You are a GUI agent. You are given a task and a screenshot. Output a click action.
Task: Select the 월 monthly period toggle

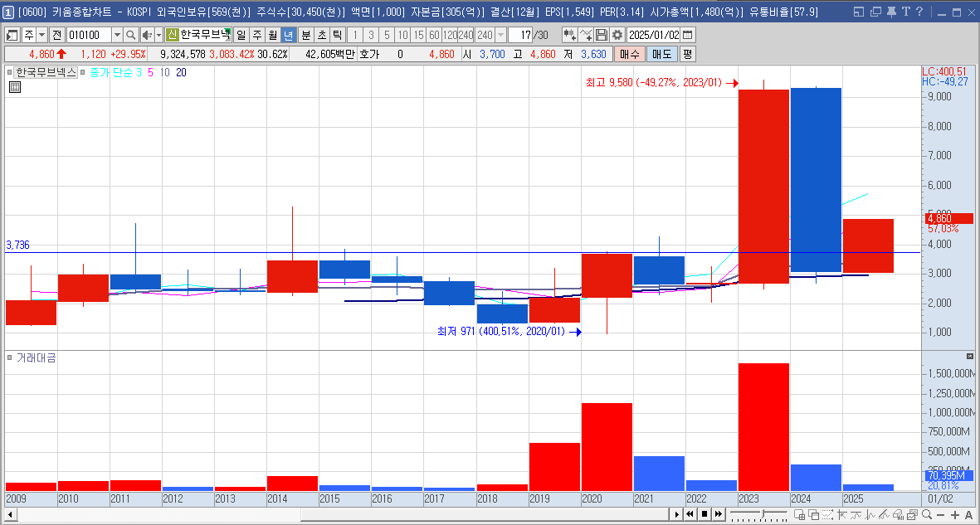tap(272, 35)
